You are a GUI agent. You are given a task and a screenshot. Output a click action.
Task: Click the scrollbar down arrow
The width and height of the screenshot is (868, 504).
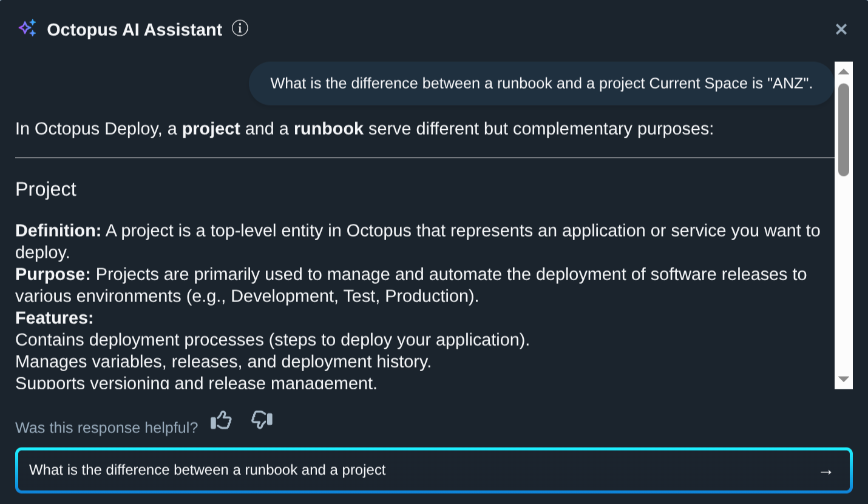pos(843,379)
